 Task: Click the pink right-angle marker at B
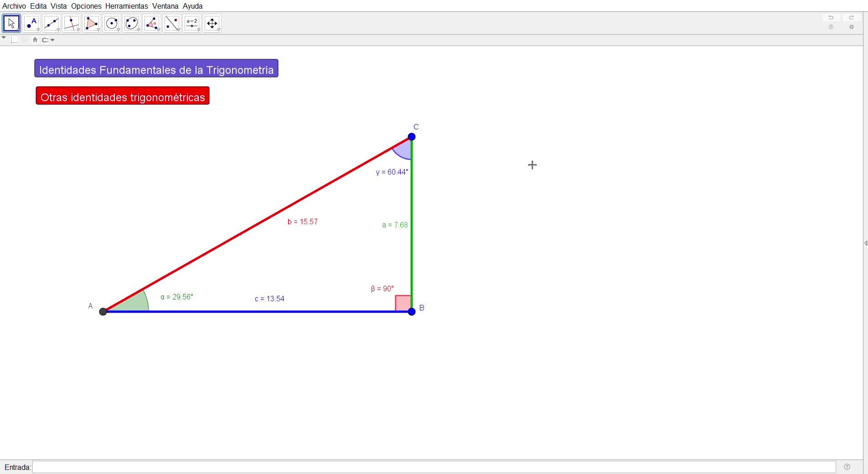pyautogui.click(x=403, y=303)
